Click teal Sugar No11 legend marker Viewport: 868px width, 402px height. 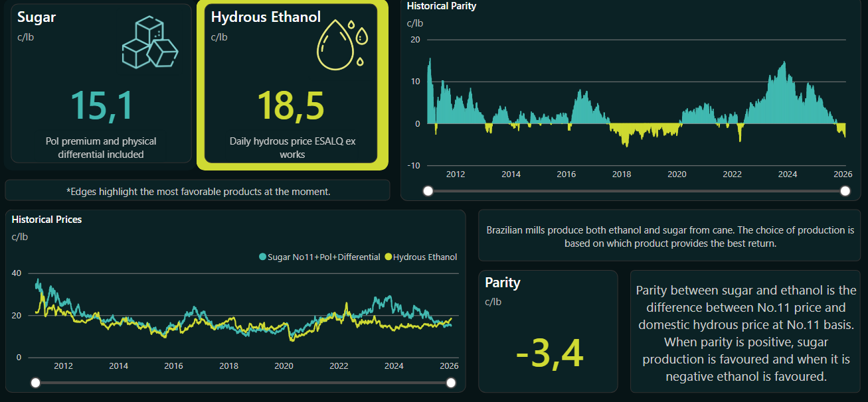[x=263, y=257]
